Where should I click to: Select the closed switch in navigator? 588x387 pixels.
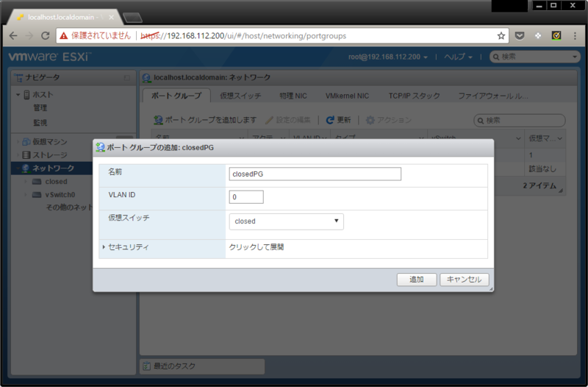click(x=57, y=182)
